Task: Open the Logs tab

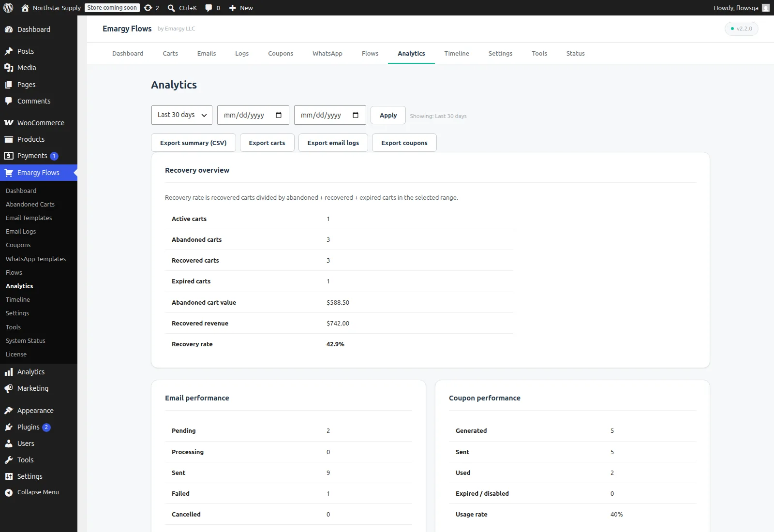Action: pyautogui.click(x=242, y=54)
